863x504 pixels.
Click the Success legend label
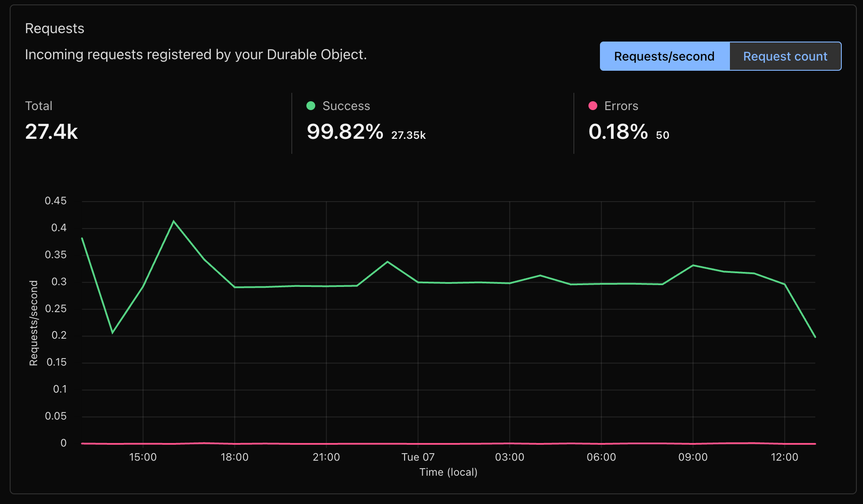pos(346,106)
